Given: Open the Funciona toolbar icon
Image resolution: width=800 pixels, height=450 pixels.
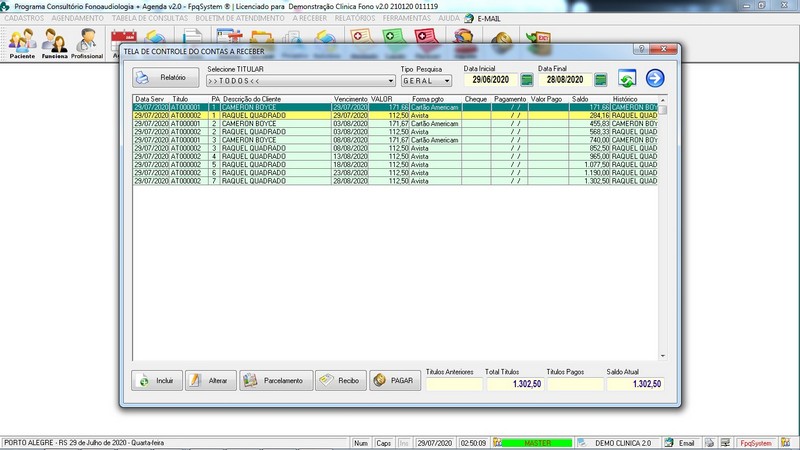Looking at the screenshot, I should click(54, 43).
